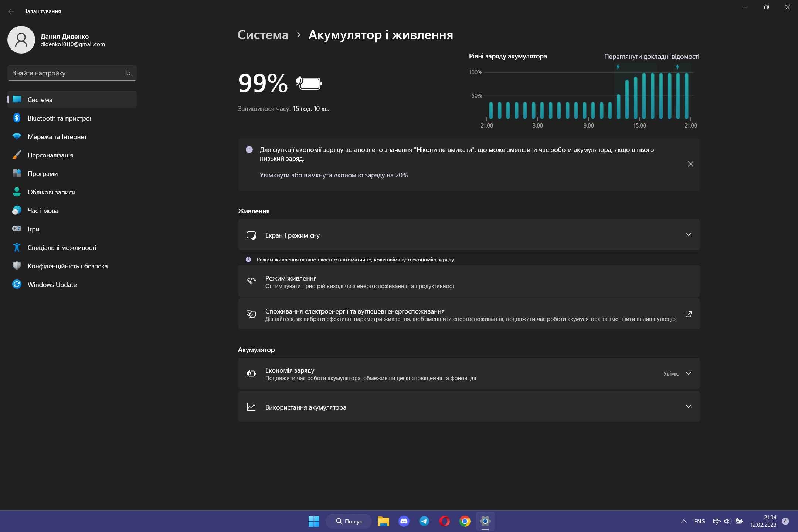
Task: Dismiss the battery saver info banner
Action: pos(690,164)
